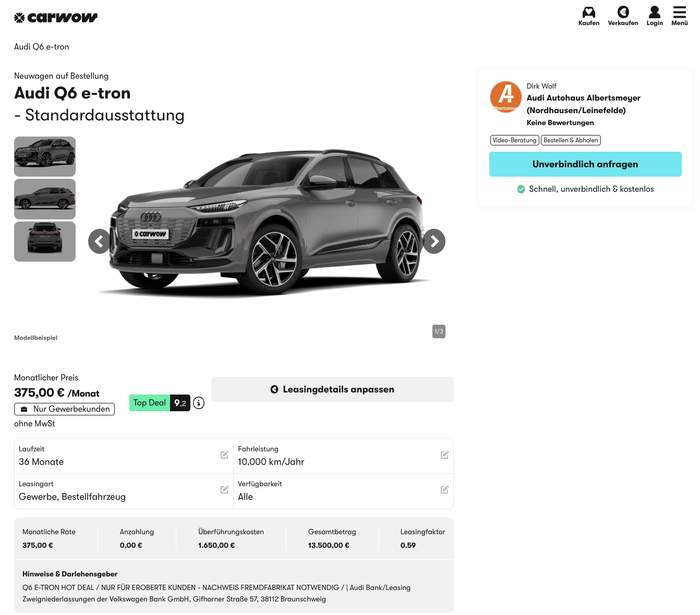Click the Top Deal 9,2 badge

(160, 403)
